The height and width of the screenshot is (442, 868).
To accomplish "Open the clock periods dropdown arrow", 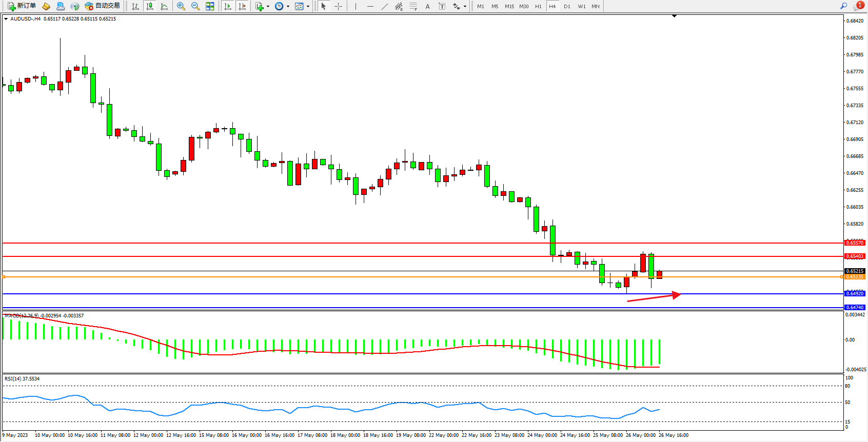I will tap(288, 7).
